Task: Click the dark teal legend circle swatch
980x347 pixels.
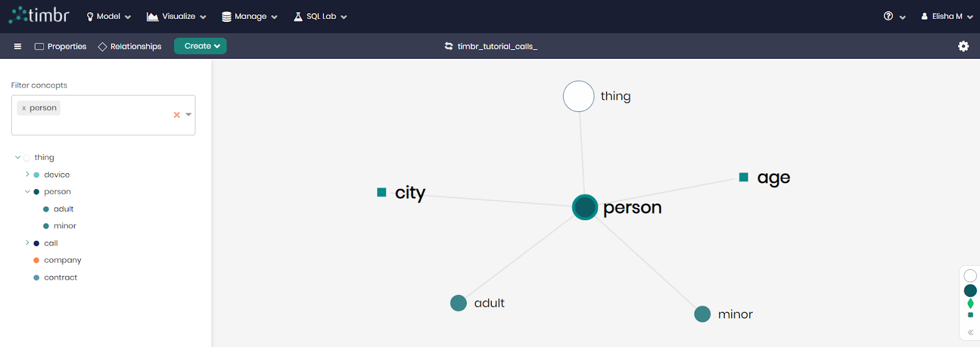Action: 970,291
